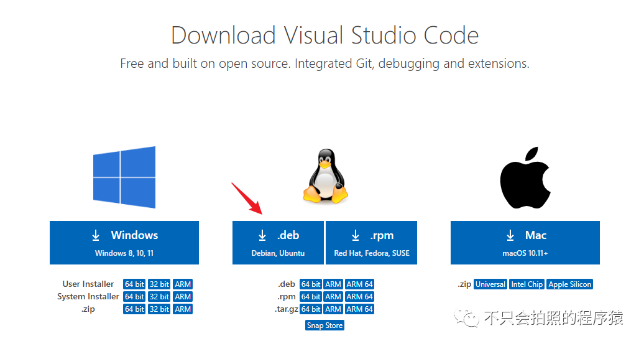This screenshot has height=346, width=644.
Task: Select Windows User Installer ARM
Action: coord(183,284)
